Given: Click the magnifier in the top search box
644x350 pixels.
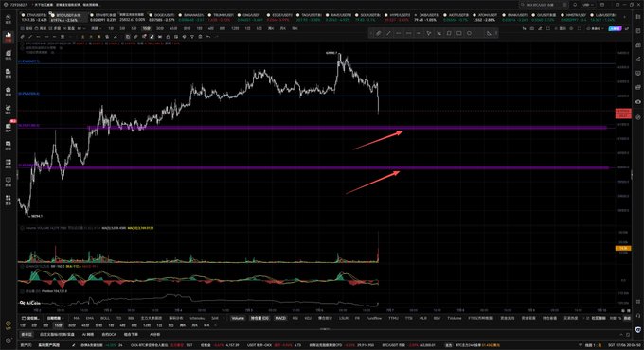Looking at the screenshot, I should [x=523, y=5].
